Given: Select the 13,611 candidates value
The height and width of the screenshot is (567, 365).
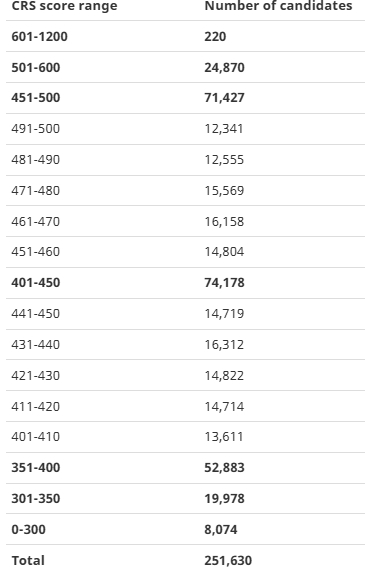Looking at the screenshot, I should pyautogui.click(x=224, y=437).
